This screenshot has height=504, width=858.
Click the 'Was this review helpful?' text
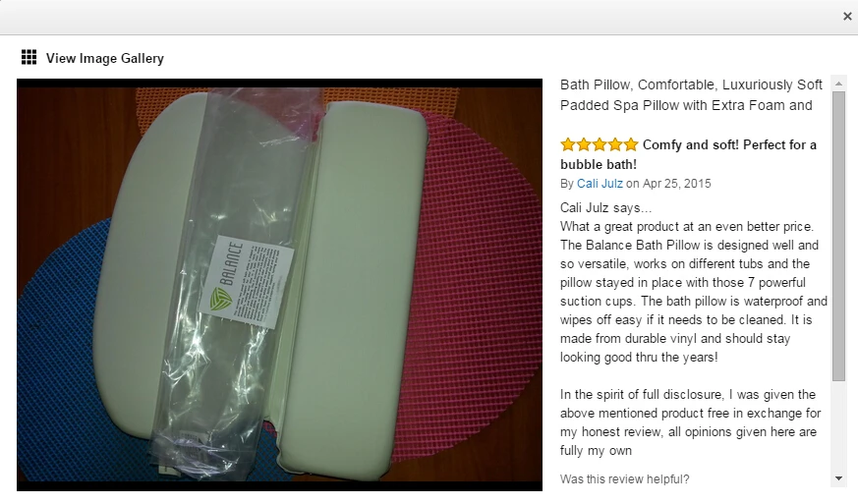[624, 478]
